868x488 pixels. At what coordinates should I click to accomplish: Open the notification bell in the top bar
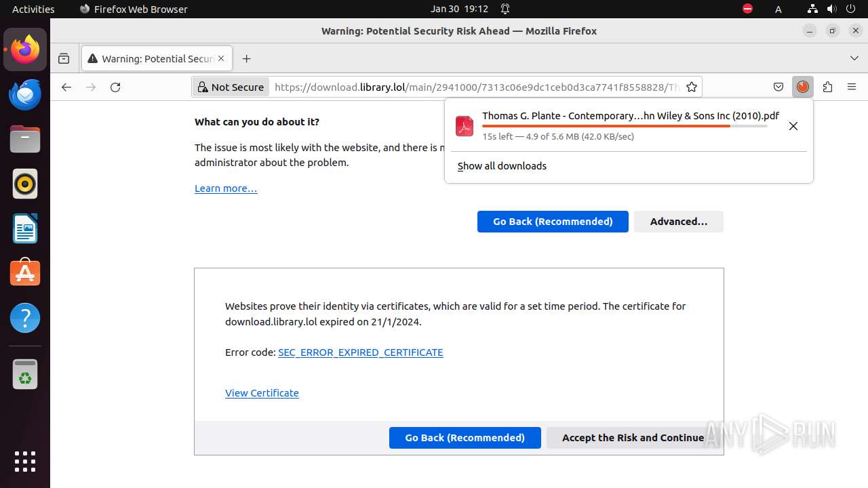505,9
